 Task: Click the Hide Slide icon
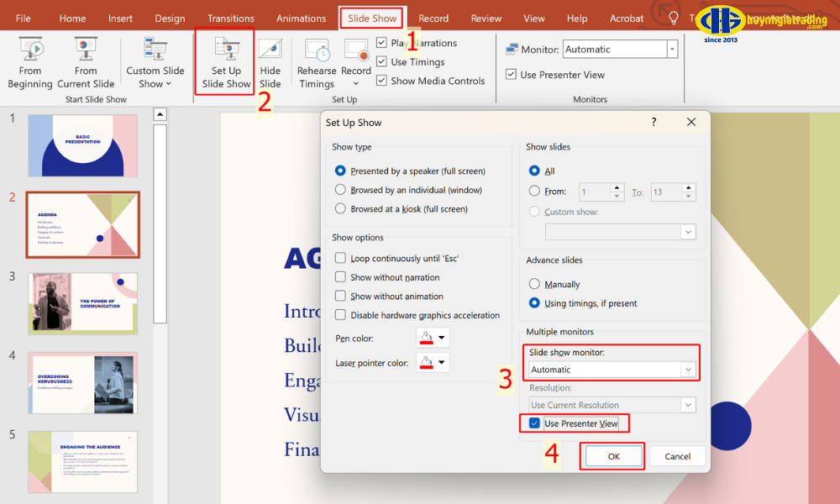point(270,52)
